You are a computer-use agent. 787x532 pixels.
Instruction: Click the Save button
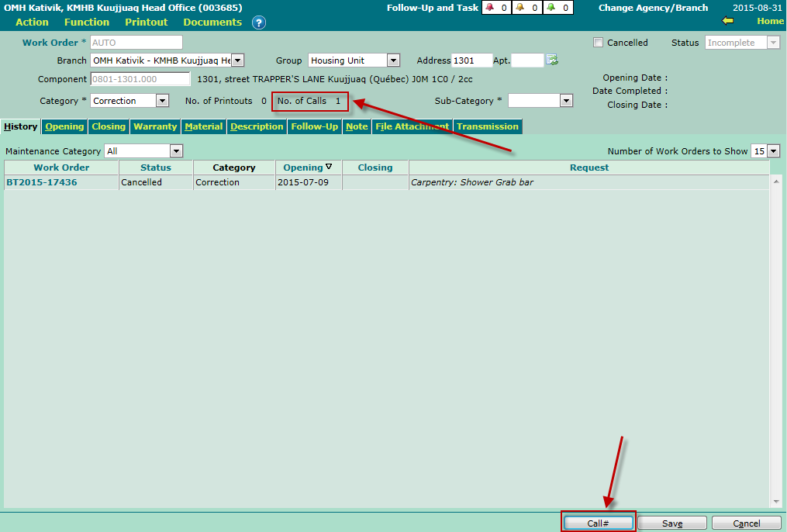pos(671,523)
